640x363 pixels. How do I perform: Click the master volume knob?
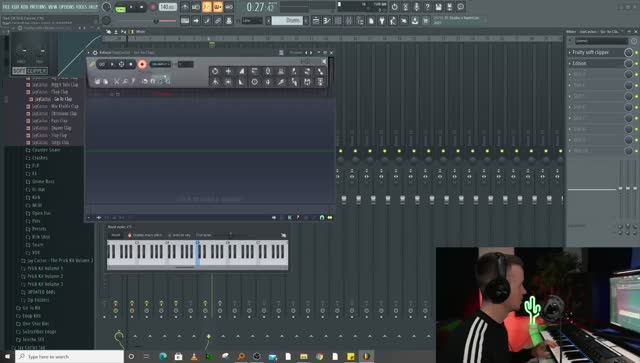107,7
